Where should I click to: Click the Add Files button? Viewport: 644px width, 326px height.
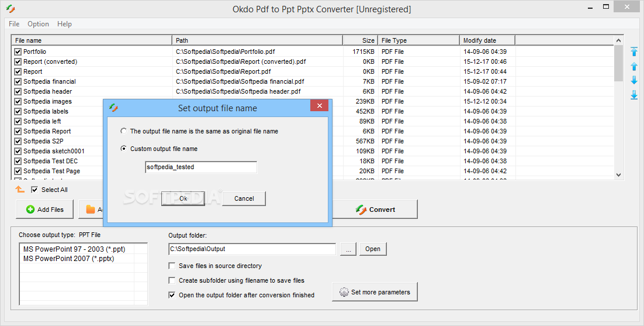(x=45, y=210)
